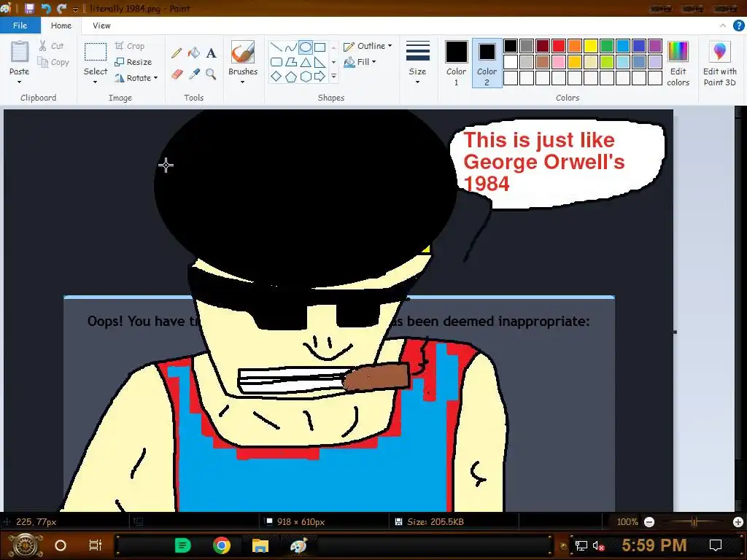This screenshot has width=747, height=560.
Task: Choose the Diamond shape
Action: click(x=276, y=76)
